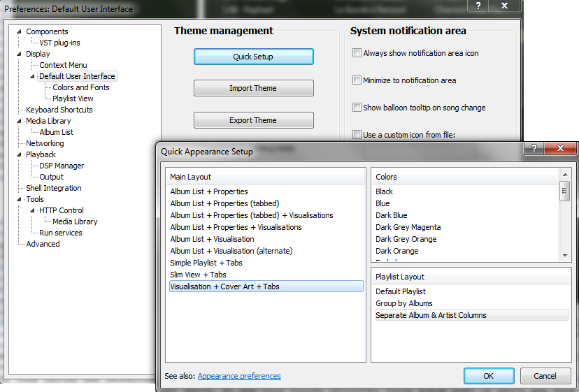
Task: Select VST plug-ins in preferences tree
Action: 59,43
